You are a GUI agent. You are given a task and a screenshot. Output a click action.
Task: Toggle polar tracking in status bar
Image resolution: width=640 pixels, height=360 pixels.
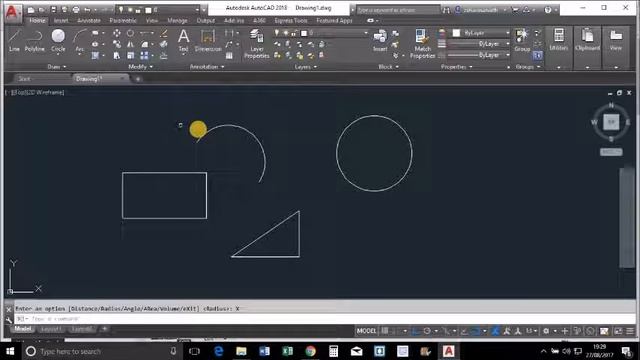click(x=427, y=331)
